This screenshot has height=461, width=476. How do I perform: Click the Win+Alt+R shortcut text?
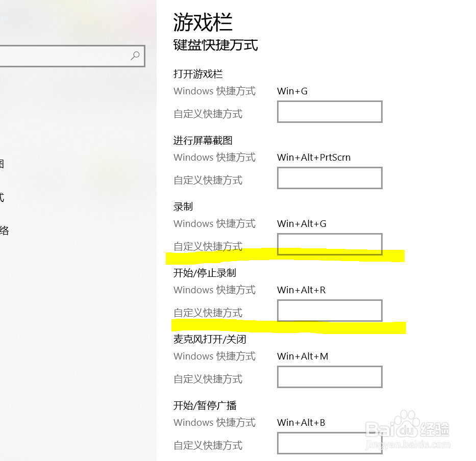(x=301, y=290)
